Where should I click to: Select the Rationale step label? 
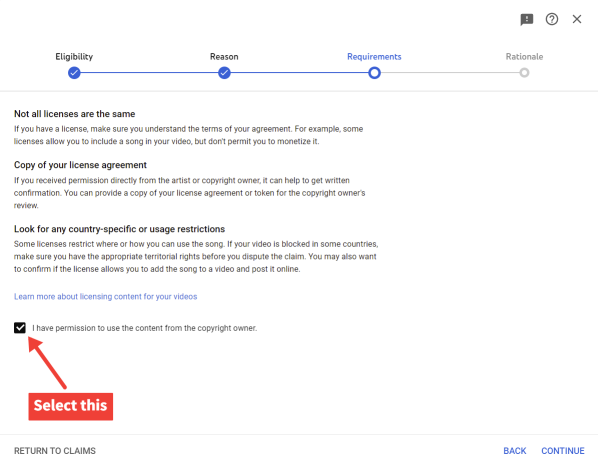[524, 56]
